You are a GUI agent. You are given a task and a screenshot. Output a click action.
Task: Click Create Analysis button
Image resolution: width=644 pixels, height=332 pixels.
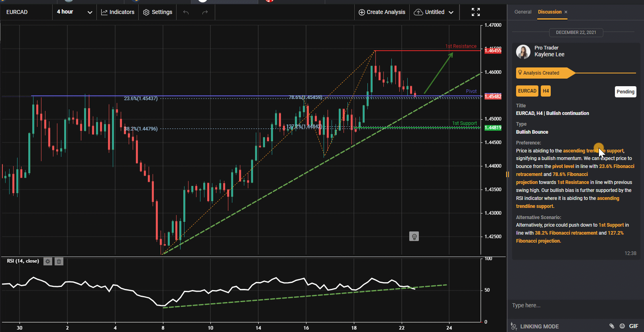(382, 12)
